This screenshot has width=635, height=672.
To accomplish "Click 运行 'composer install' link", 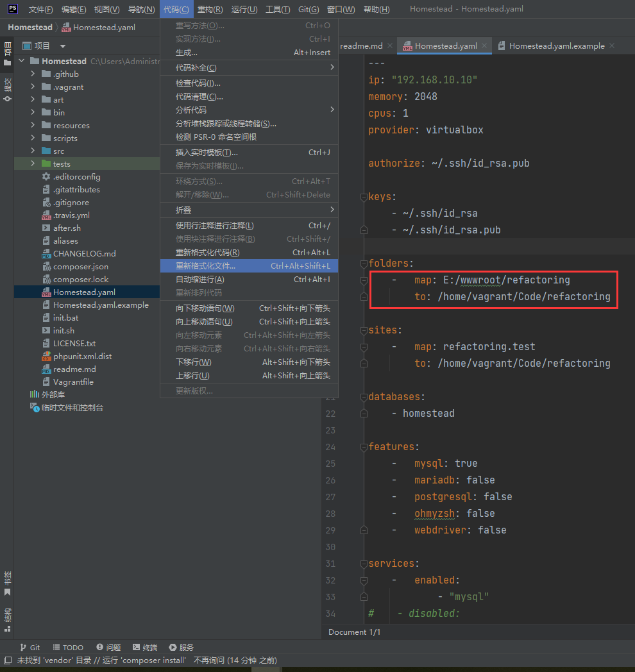I will pyautogui.click(x=144, y=660).
